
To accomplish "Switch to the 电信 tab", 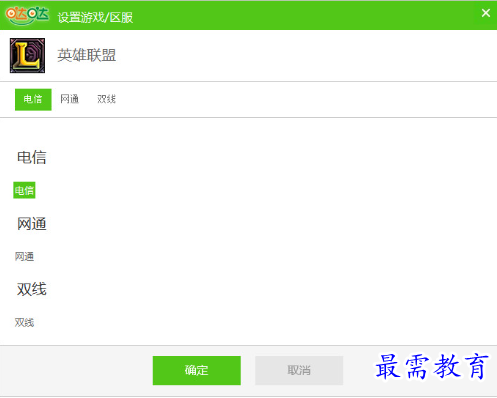I will (33, 99).
